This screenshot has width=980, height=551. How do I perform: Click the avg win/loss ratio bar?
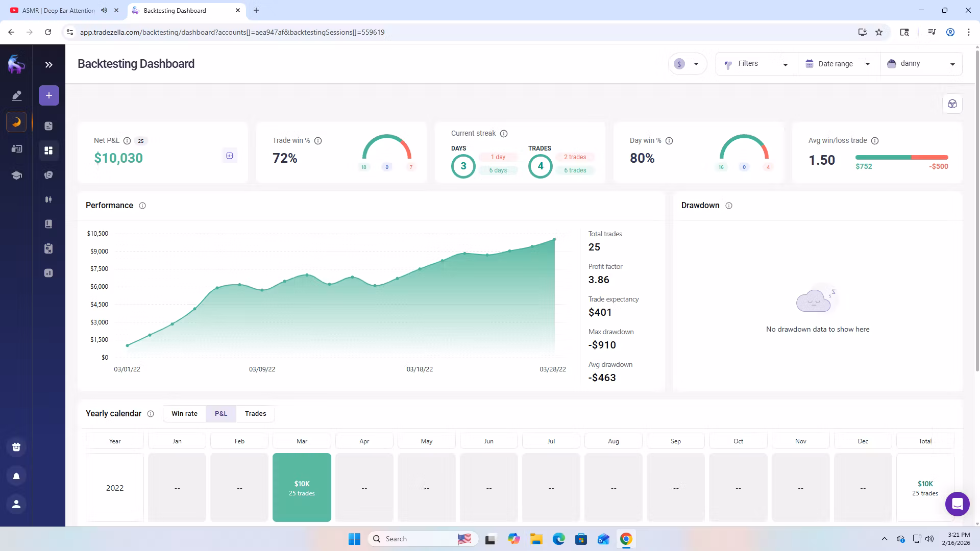tap(902, 157)
